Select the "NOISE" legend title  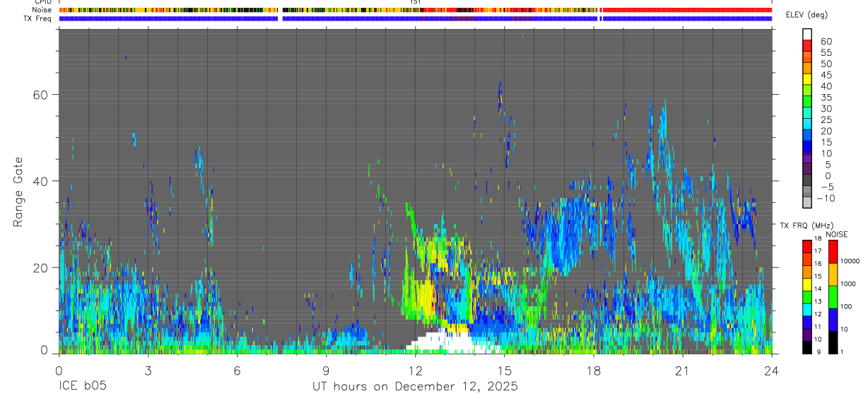click(837, 234)
